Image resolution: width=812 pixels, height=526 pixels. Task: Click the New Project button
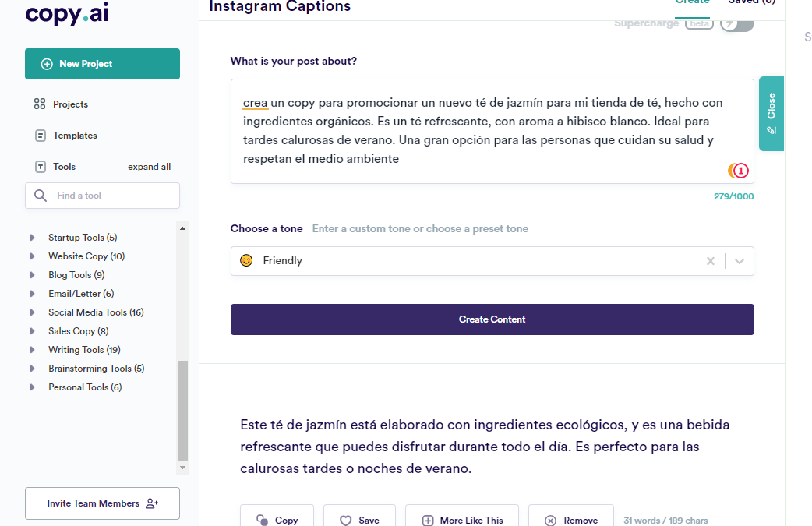[102, 63]
